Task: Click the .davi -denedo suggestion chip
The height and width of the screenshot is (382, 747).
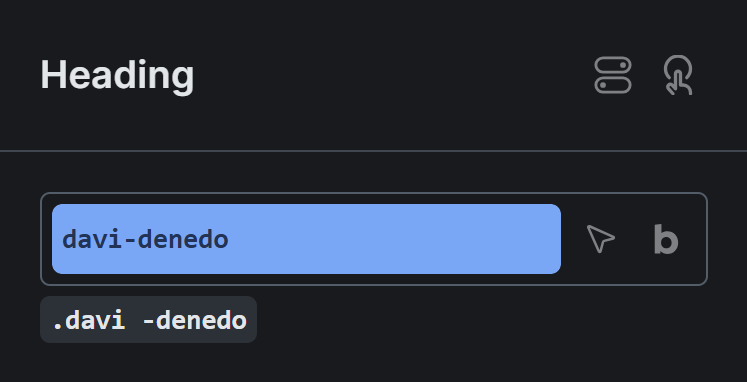Action: (x=149, y=320)
